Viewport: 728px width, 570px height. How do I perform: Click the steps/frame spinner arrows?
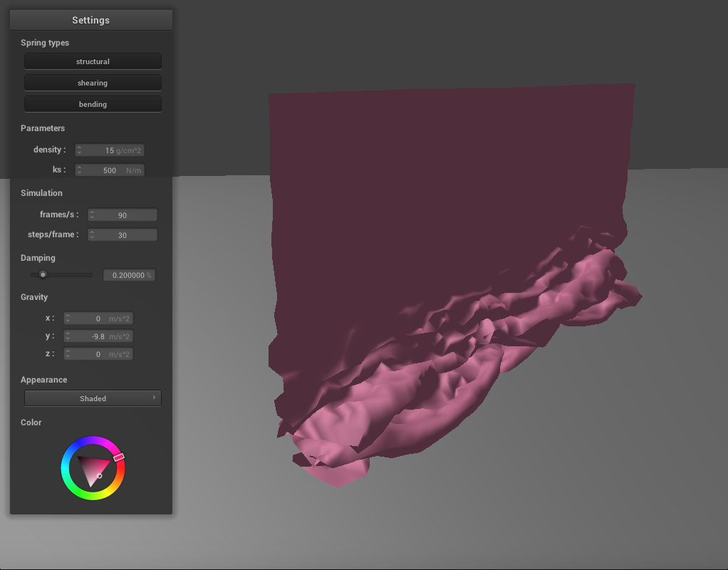(92, 235)
